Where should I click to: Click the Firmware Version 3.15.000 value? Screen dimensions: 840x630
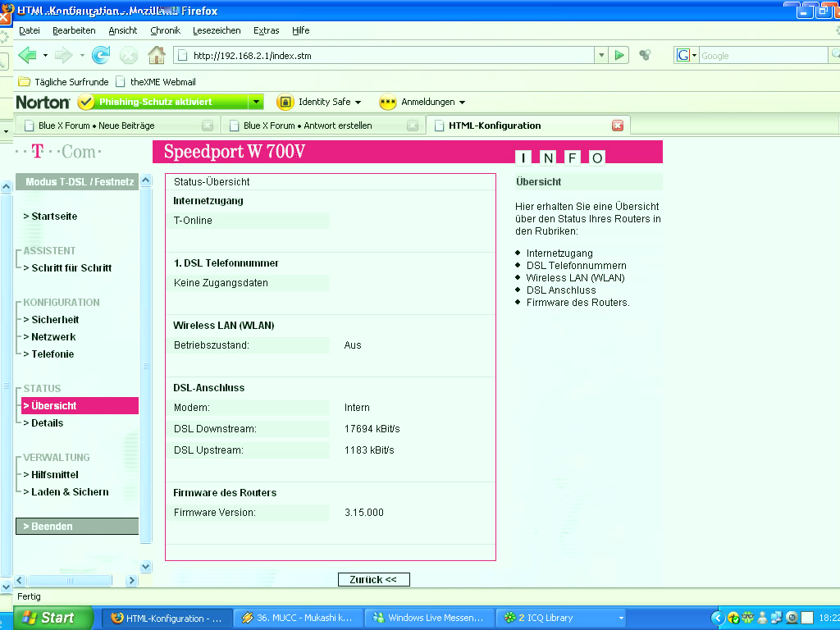tap(364, 513)
